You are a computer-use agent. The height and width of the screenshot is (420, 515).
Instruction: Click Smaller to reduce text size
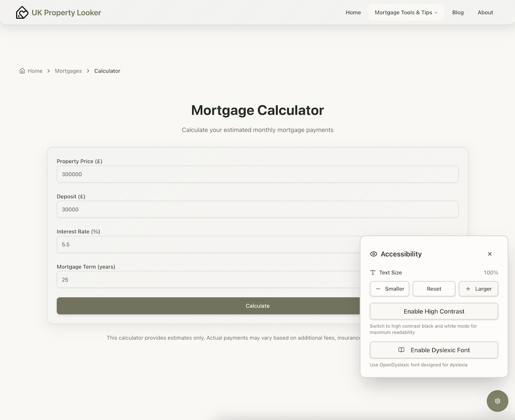coord(389,289)
